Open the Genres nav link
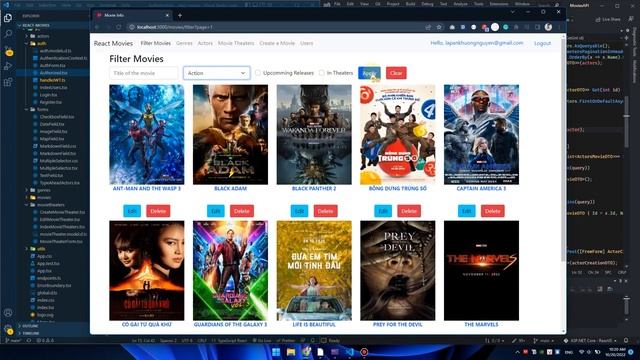Viewport: 640px width, 360px height. (x=184, y=43)
